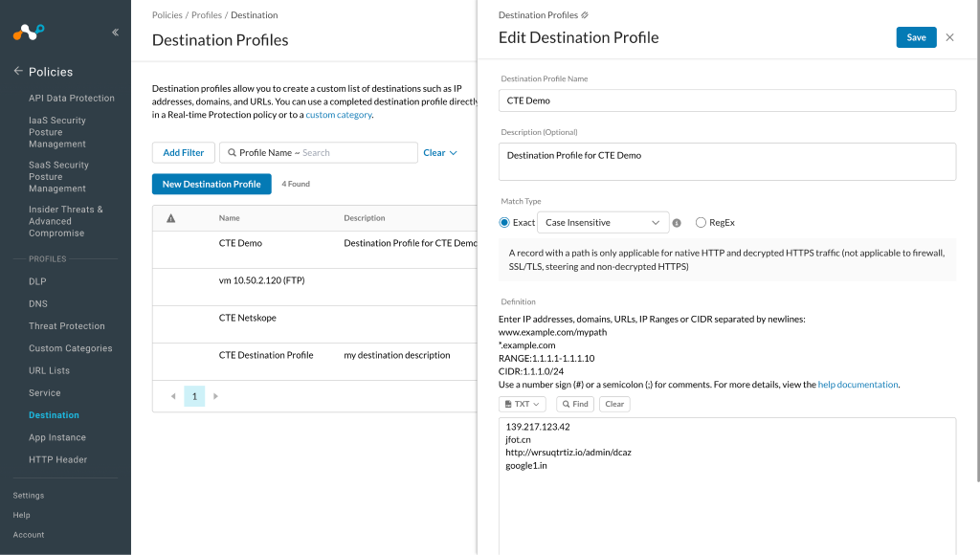
Task: Open HTTP Header page
Action: point(58,459)
